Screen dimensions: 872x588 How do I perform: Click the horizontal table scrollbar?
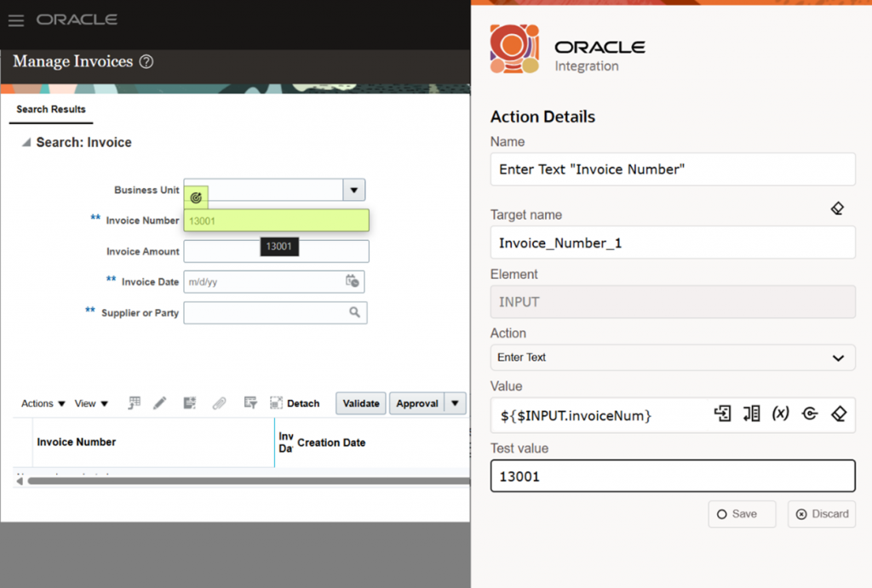tap(249, 481)
